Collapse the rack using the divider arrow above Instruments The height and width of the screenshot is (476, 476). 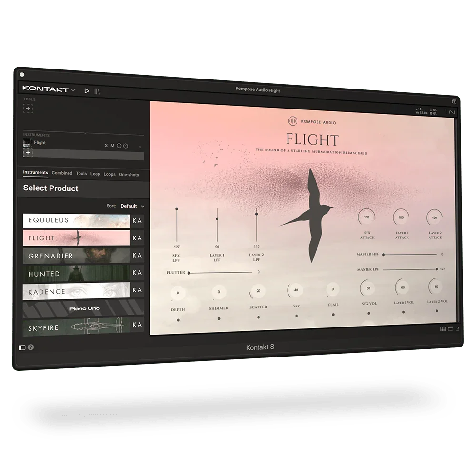[85, 133]
